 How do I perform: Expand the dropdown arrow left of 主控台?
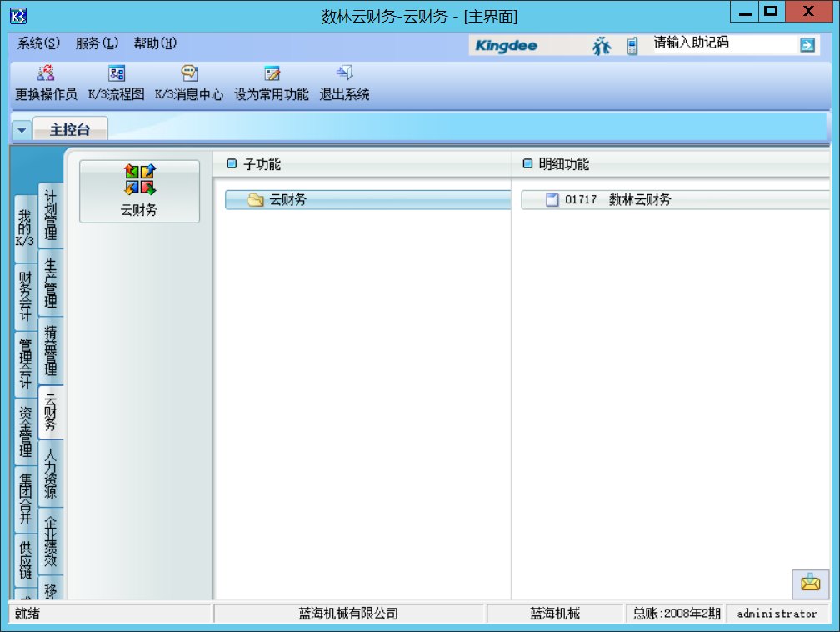tap(22, 130)
